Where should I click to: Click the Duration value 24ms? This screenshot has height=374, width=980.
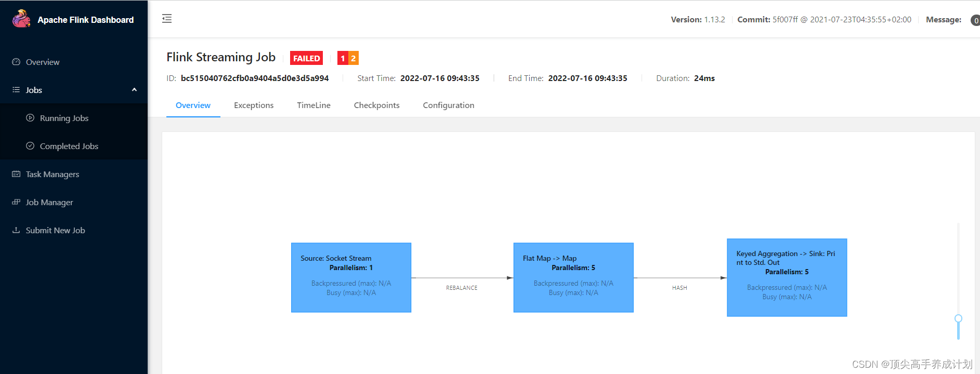click(704, 78)
